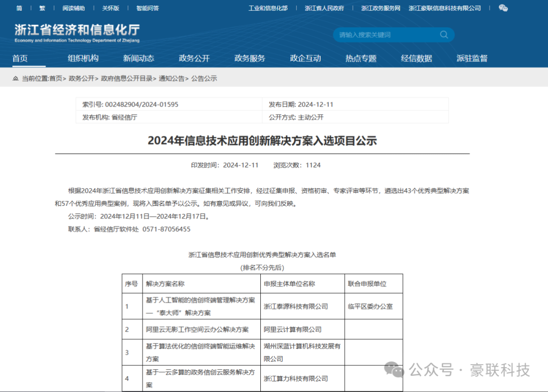Switch to traditional Chinese with 繁

(42, 8)
